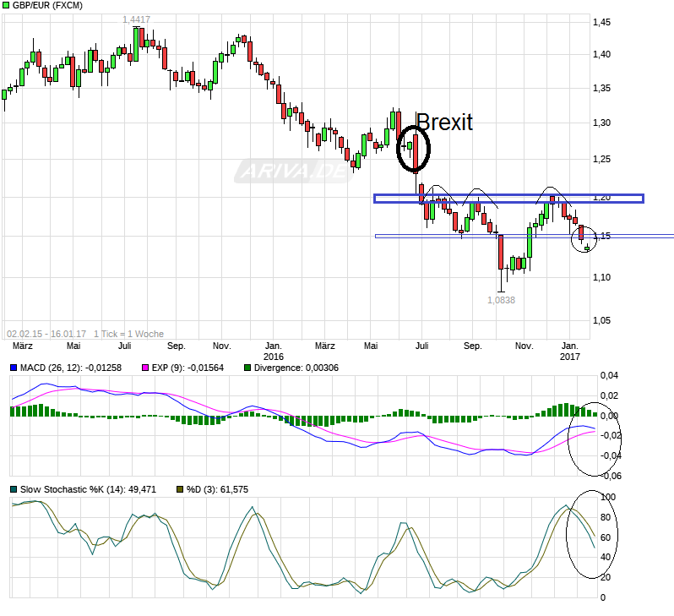Click the green GBP/EUR legend square
The width and height of the screenshot is (674, 616).
click(6, 5)
